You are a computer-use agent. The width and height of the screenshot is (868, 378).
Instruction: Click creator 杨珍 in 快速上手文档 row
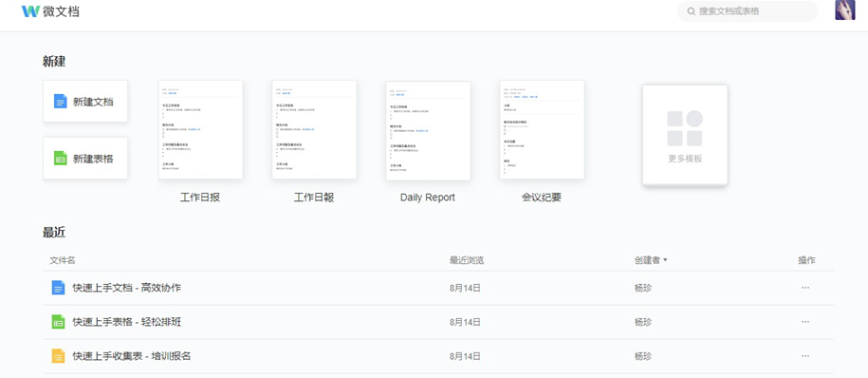tap(642, 288)
